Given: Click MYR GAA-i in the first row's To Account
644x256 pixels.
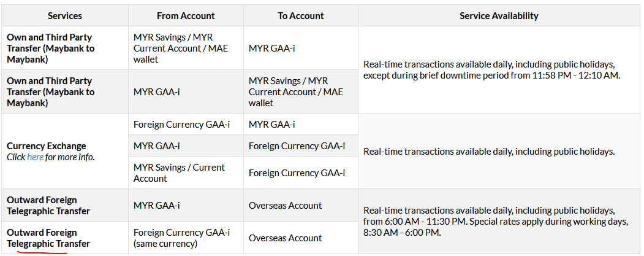Looking at the screenshot, I should point(272,48).
